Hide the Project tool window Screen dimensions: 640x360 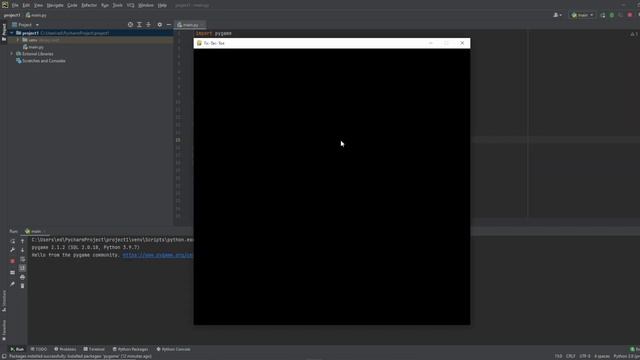[169, 25]
